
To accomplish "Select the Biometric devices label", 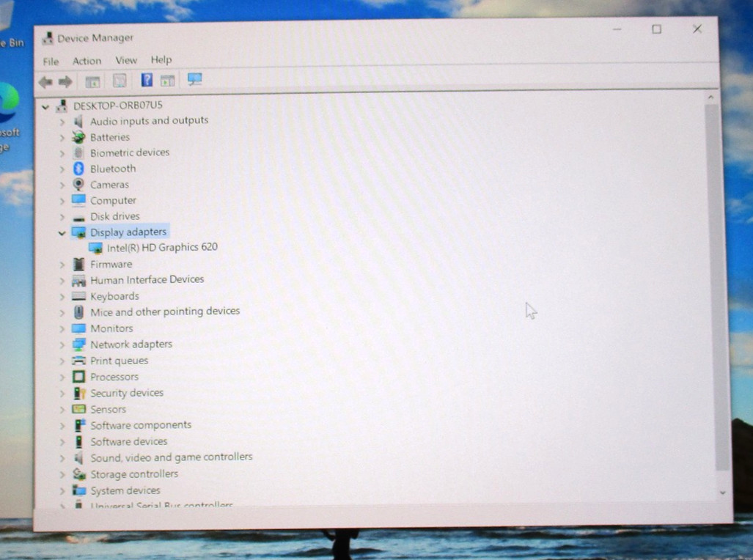I will (130, 152).
